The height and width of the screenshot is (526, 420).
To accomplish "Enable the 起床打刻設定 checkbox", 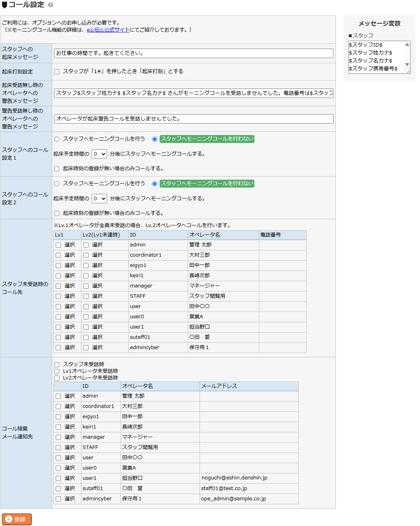I will pyautogui.click(x=57, y=71).
